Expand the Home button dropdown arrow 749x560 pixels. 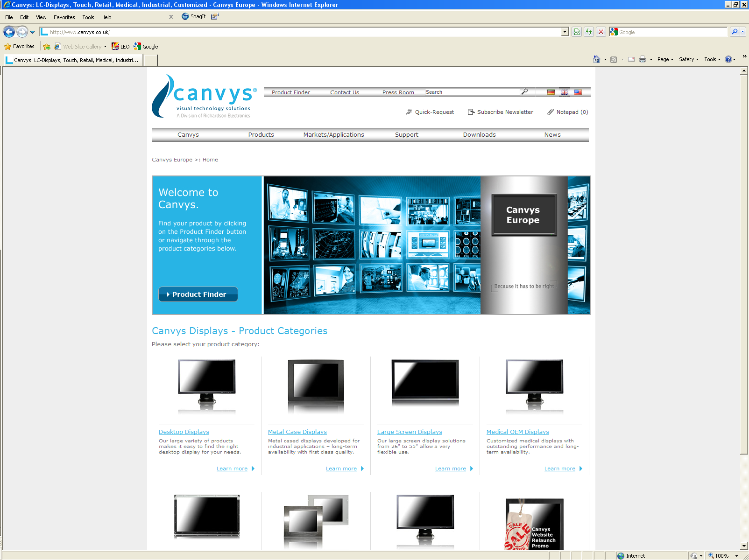pyautogui.click(x=605, y=60)
